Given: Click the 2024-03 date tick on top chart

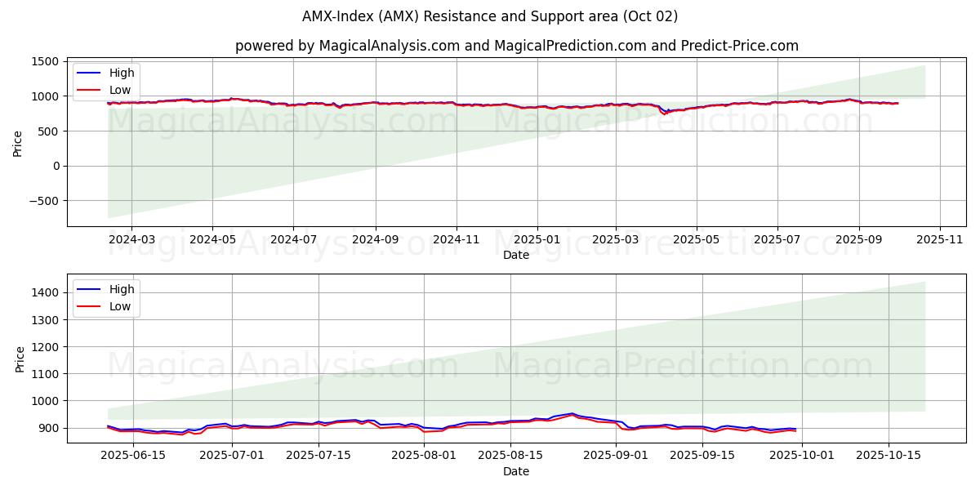Looking at the screenshot, I should pyautogui.click(x=131, y=239).
